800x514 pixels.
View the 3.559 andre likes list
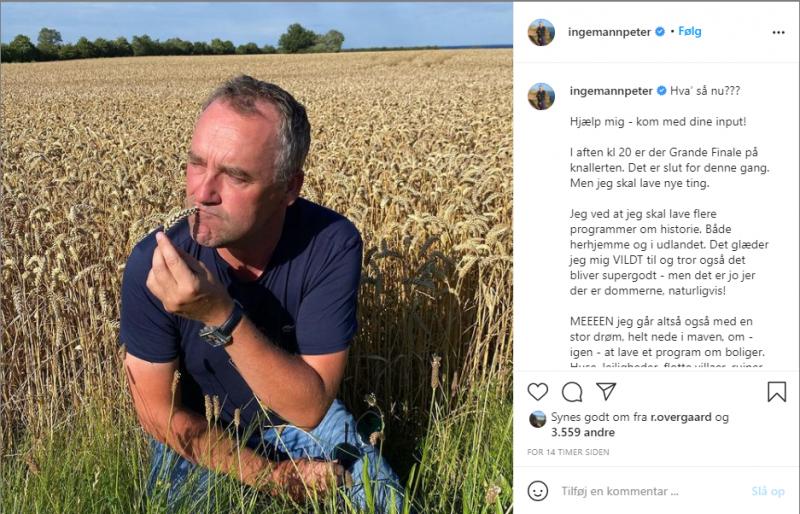coord(583,432)
